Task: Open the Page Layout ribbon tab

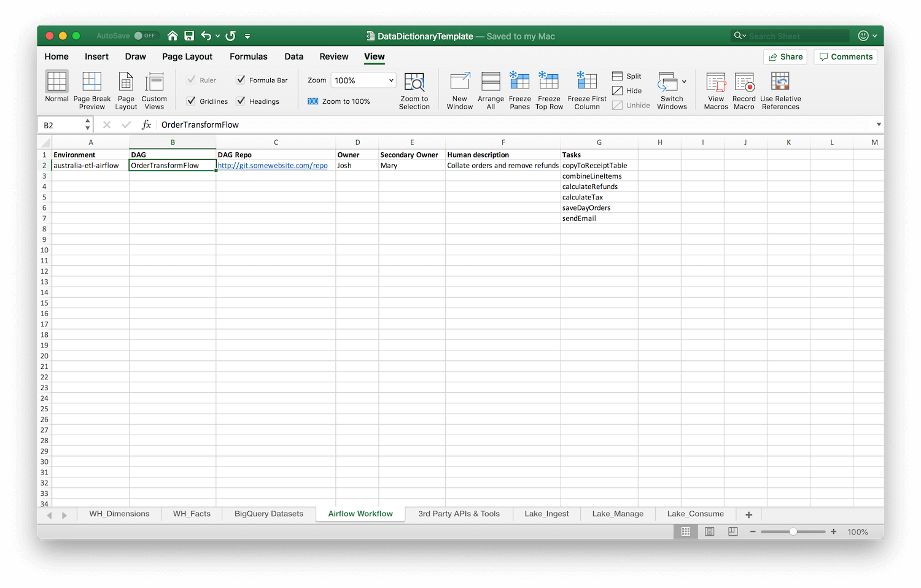Action: 187,56
